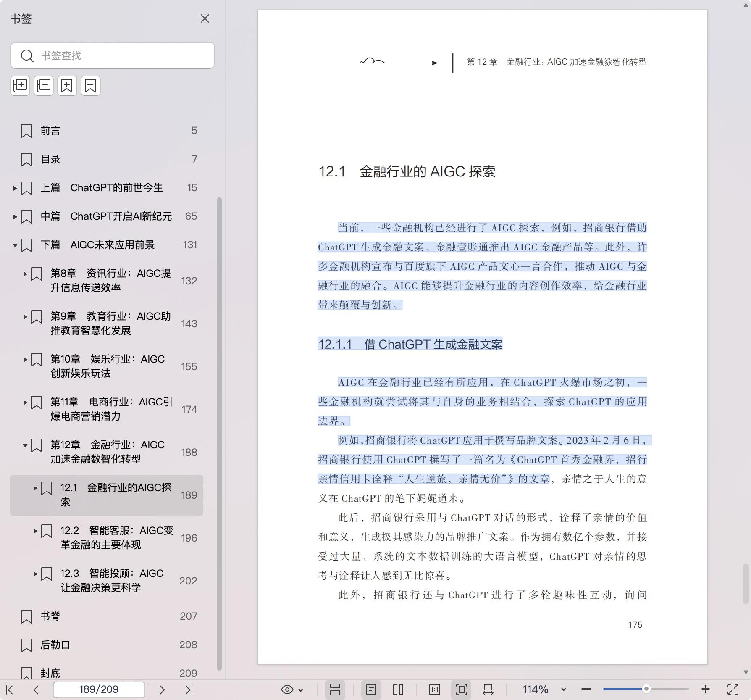Open the eye view mode dropdown
This screenshot has width=751, height=700.
click(x=292, y=689)
